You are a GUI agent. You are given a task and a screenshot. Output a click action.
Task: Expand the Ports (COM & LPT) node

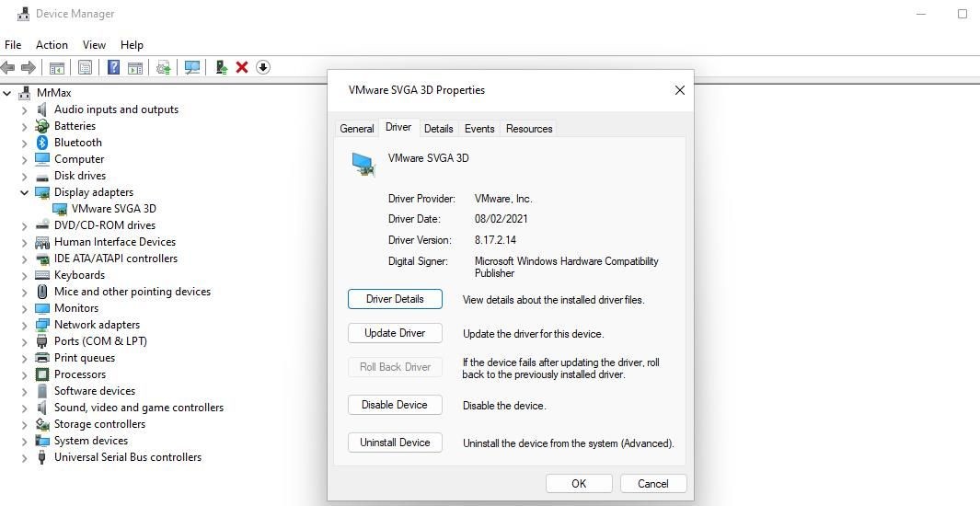click(x=24, y=341)
